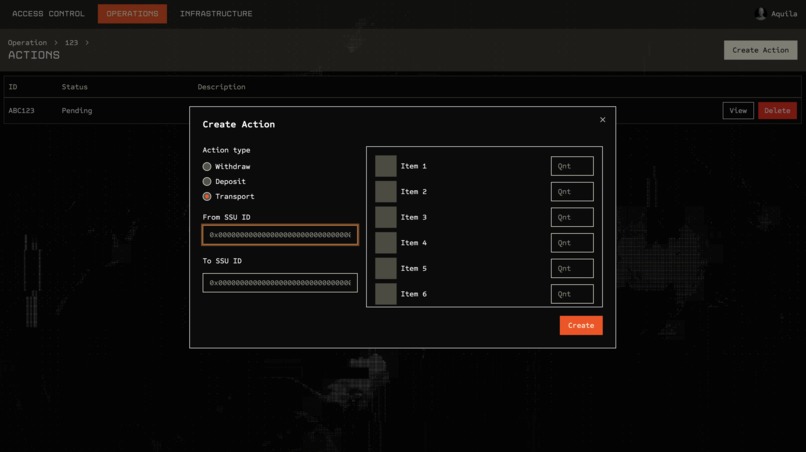
Task: Delete the ABC123 action
Action: (777, 111)
